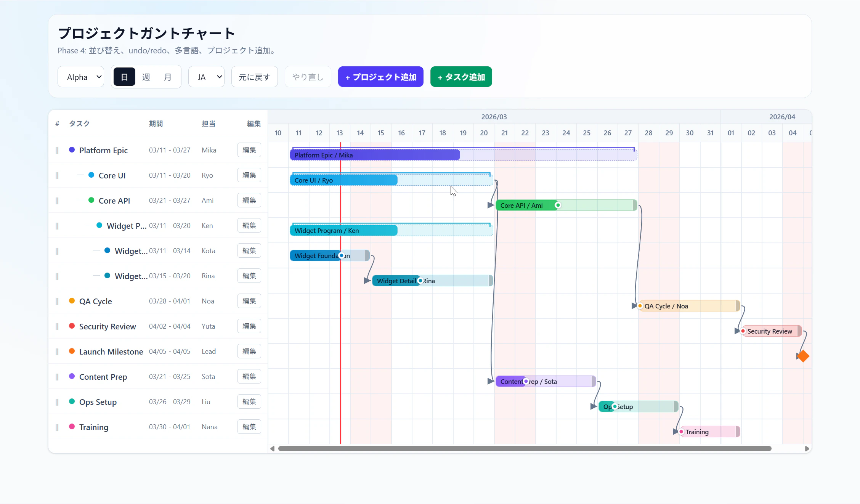
Task: Click dependency arrow entering Widget Detail bar
Action: (367, 281)
